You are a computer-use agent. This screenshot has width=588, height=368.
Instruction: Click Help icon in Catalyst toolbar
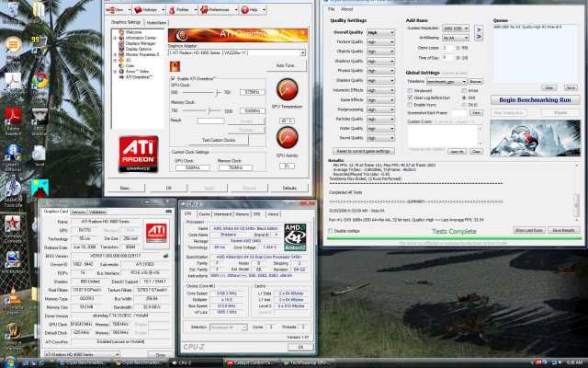point(245,10)
